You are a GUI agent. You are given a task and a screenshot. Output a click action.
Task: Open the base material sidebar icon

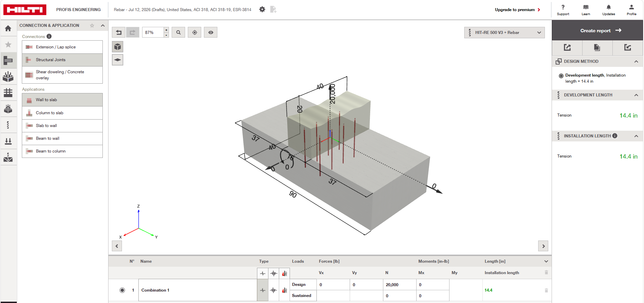8,77
